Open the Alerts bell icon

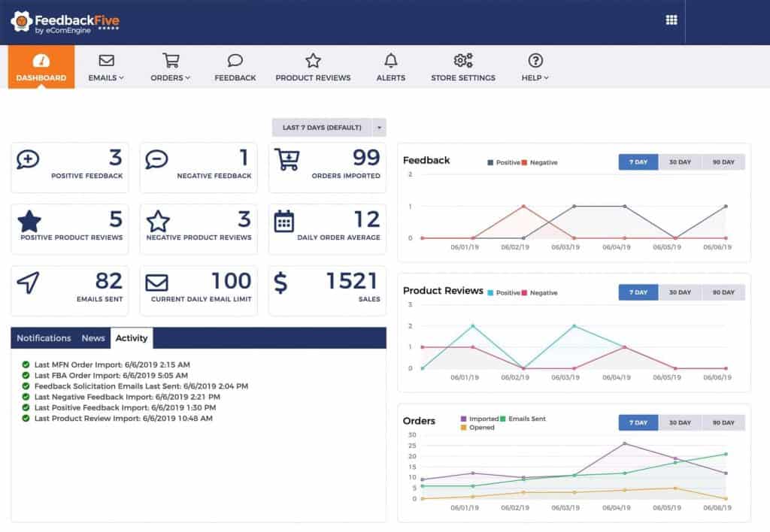click(x=391, y=60)
